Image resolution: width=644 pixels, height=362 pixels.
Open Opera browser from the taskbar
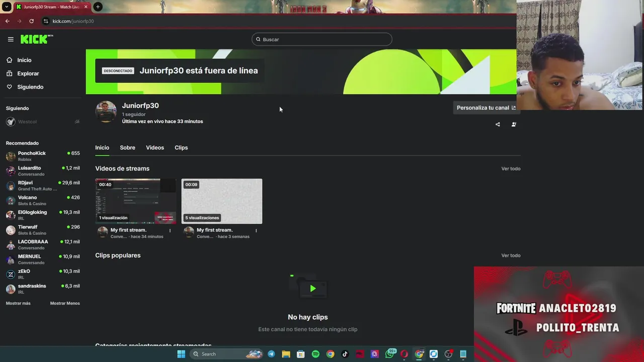pyautogui.click(x=404, y=354)
